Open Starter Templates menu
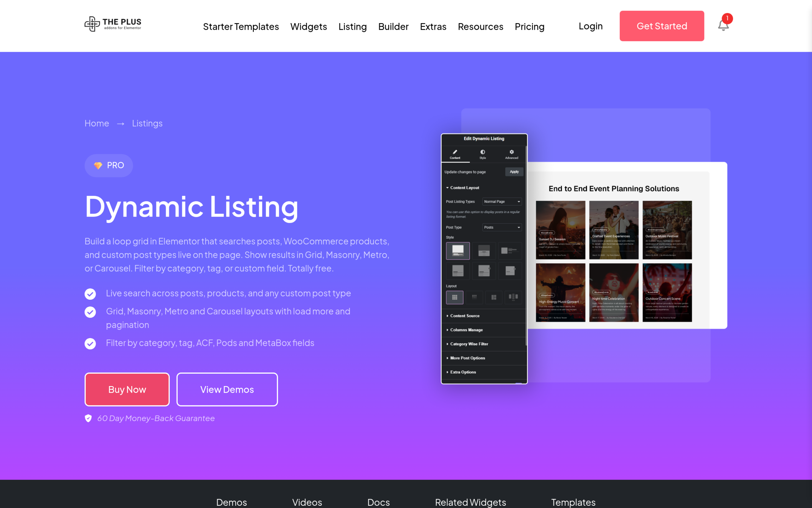This screenshot has width=812, height=508. (241, 27)
